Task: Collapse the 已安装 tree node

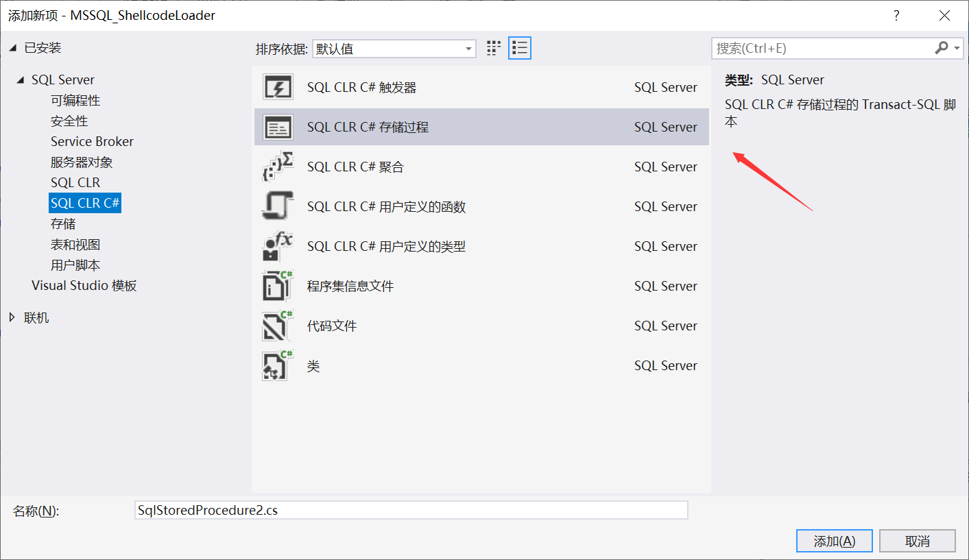Action: coord(14,48)
